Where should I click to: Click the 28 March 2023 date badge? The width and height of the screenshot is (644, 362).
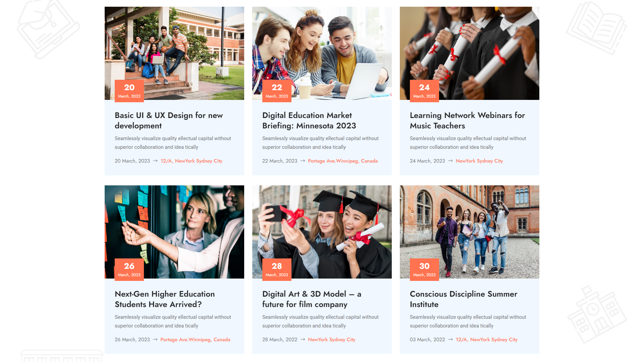(x=277, y=269)
